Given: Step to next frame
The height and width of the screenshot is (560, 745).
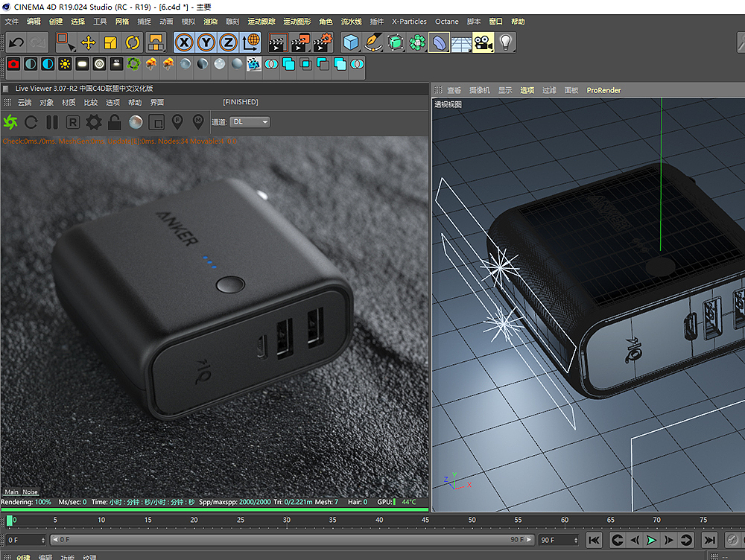Looking at the screenshot, I should (x=668, y=540).
